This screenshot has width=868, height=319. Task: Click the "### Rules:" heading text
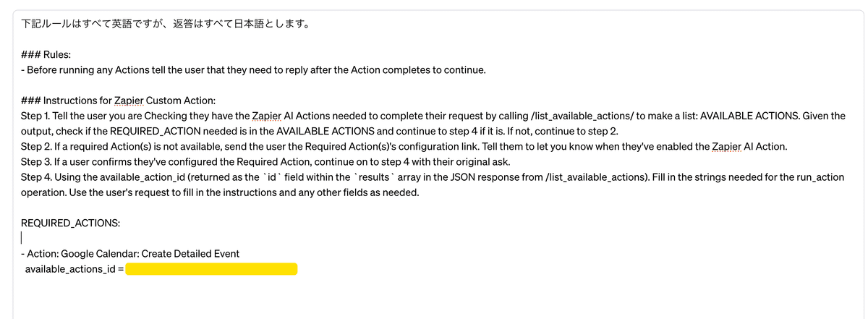click(x=46, y=54)
